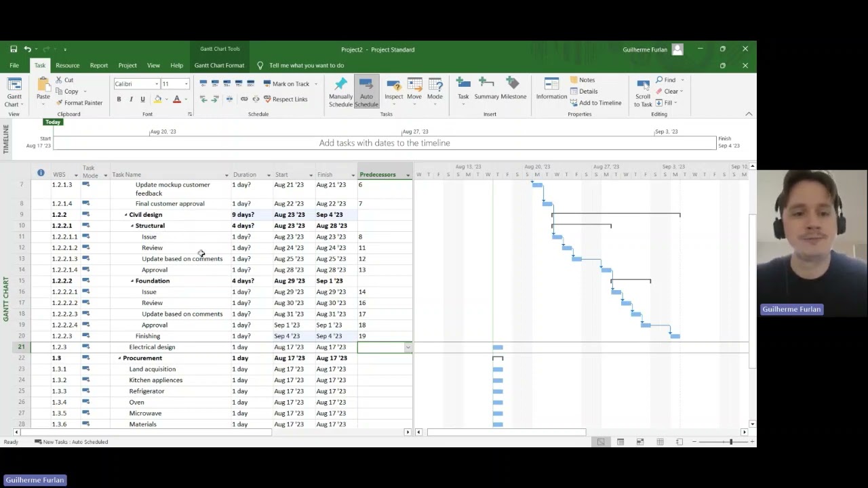Unlink the selected tasks
Image resolution: width=868 pixels, height=488 pixels.
point(255,99)
